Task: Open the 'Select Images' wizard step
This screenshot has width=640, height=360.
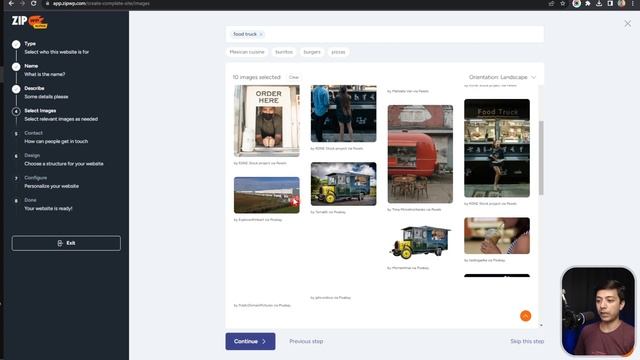Action: coord(61,115)
